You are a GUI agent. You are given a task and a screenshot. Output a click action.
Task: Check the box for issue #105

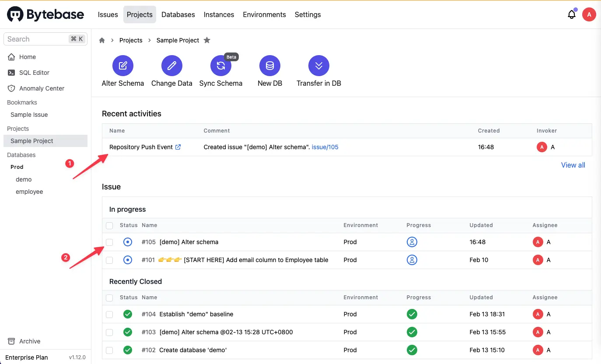(x=109, y=242)
